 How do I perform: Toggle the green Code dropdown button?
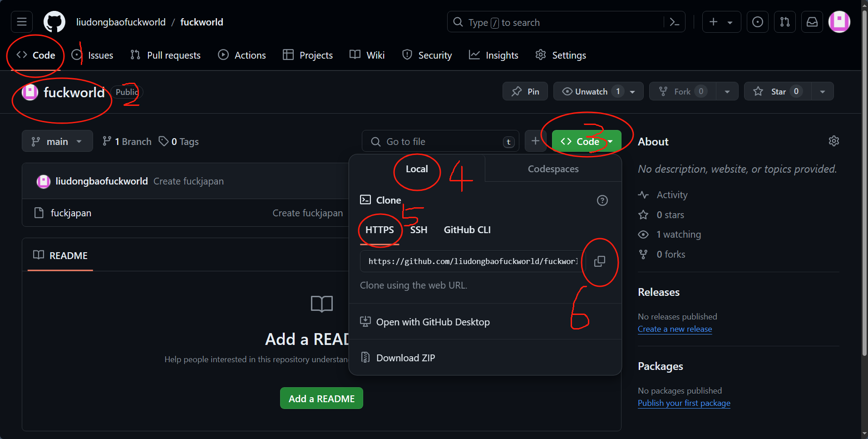click(x=586, y=141)
